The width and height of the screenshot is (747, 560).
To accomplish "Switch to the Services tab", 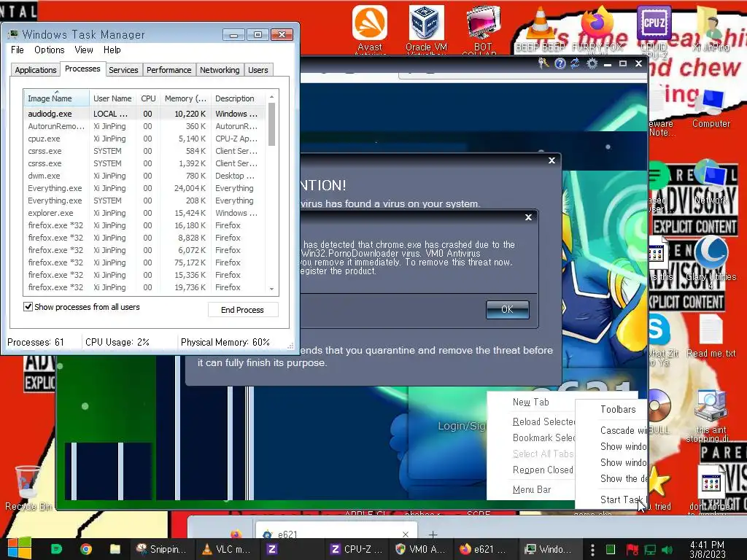I will [x=123, y=70].
